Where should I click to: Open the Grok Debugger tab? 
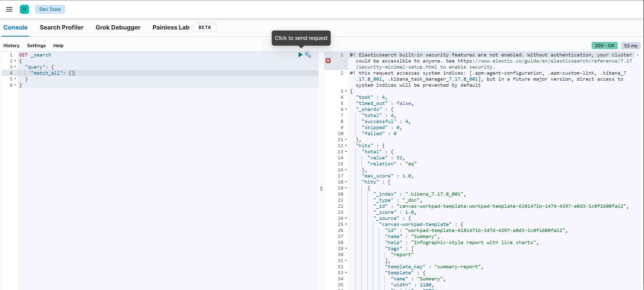point(118,27)
